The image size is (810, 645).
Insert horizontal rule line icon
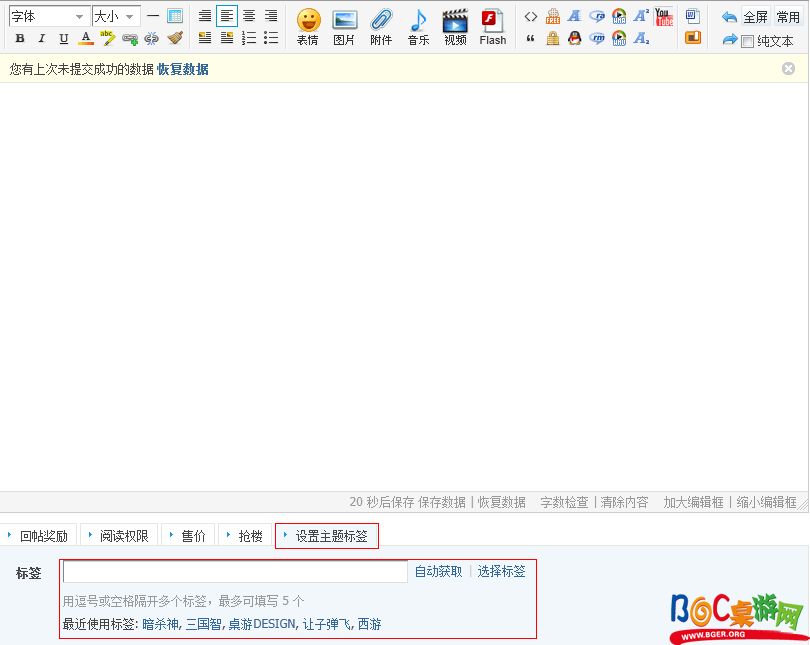(x=152, y=16)
